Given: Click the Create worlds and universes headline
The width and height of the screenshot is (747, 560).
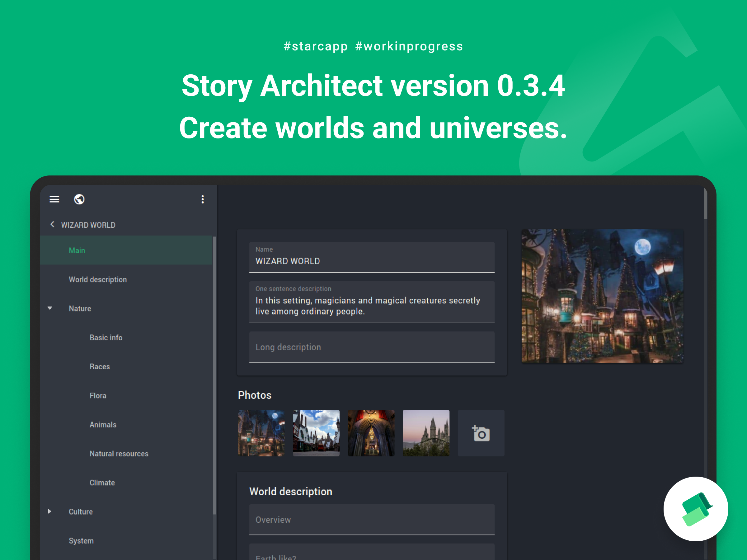Looking at the screenshot, I should click(x=373, y=128).
